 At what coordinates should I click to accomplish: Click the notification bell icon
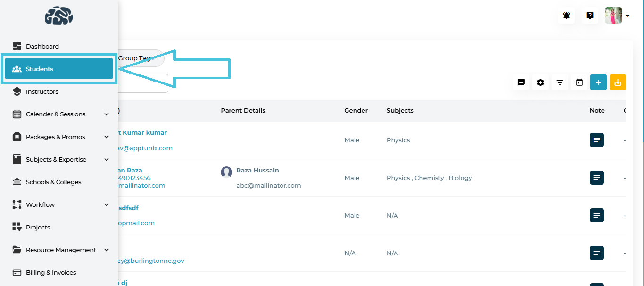(x=566, y=16)
